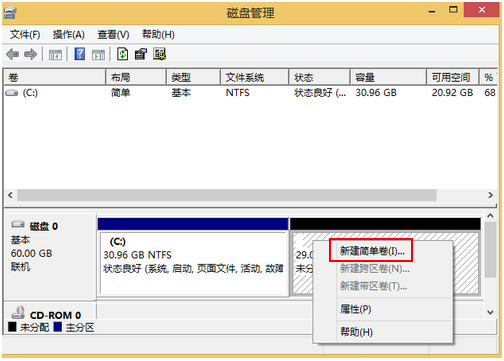Image resolution: width=504 pixels, height=361 pixels.
Task: Click the show/hide console tree icon
Action: pyautogui.click(x=55, y=55)
